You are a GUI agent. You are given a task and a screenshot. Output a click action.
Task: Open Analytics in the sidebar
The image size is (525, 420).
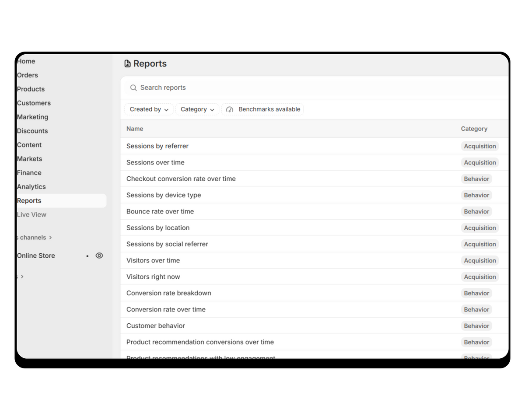click(31, 187)
